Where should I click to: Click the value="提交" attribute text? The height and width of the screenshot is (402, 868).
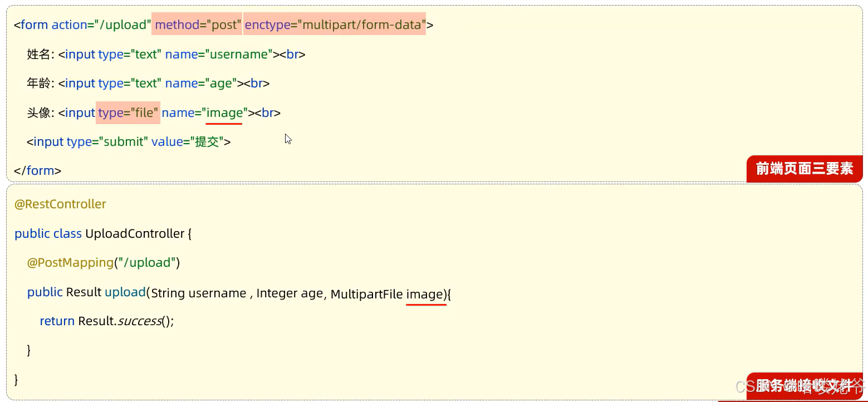pos(188,142)
